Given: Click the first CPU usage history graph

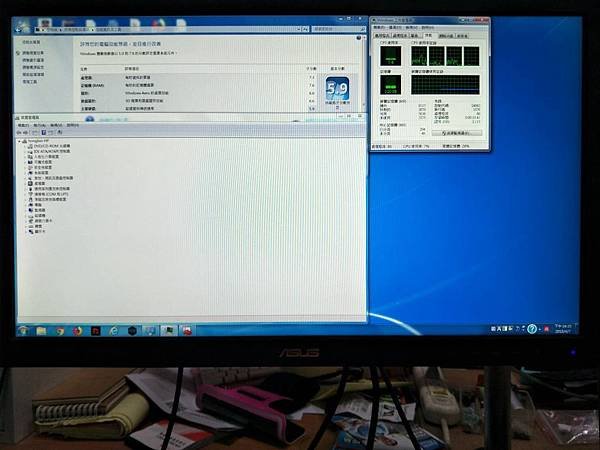Looking at the screenshot, I should coord(419,56).
